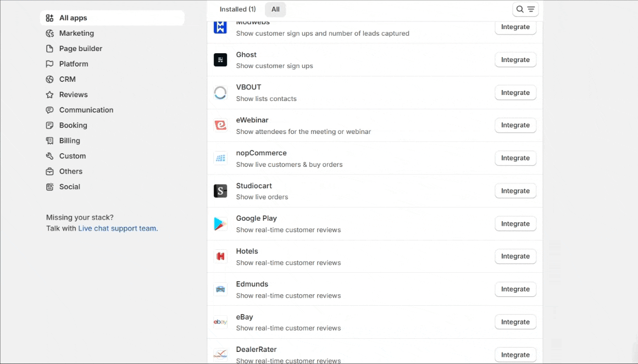Click the 'Missing your stack?' text
This screenshot has height=364, width=638.
80,217
